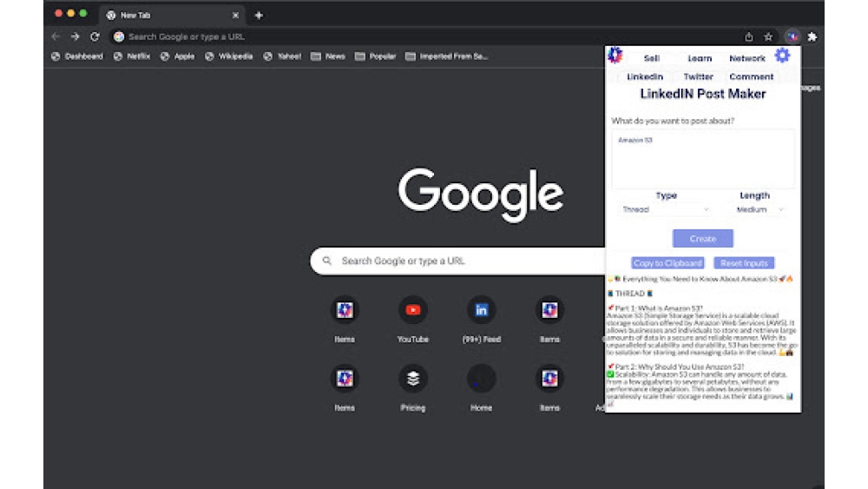Open the Length dropdown set to Medium
The width and height of the screenshot is (868, 489).
759,210
